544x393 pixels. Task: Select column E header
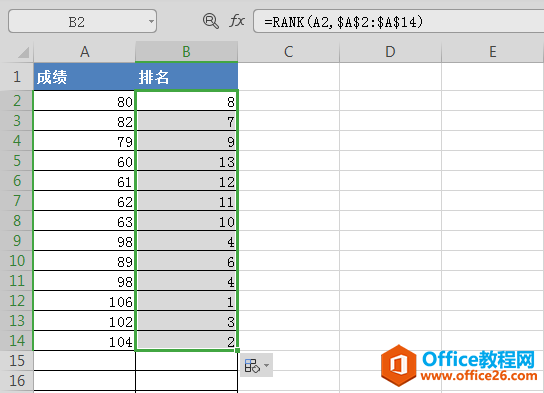(x=492, y=52)
